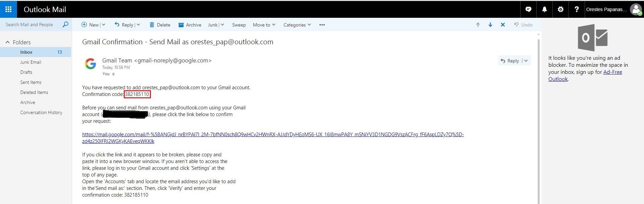Close the message with X icon
This screenshot has width=644, height=204.
click(x=503, y=24)
